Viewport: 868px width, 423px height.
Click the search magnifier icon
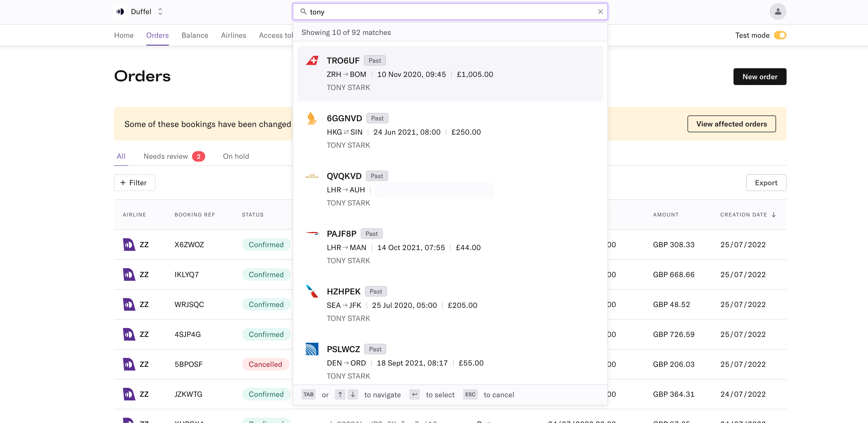(x=303, y=12)
